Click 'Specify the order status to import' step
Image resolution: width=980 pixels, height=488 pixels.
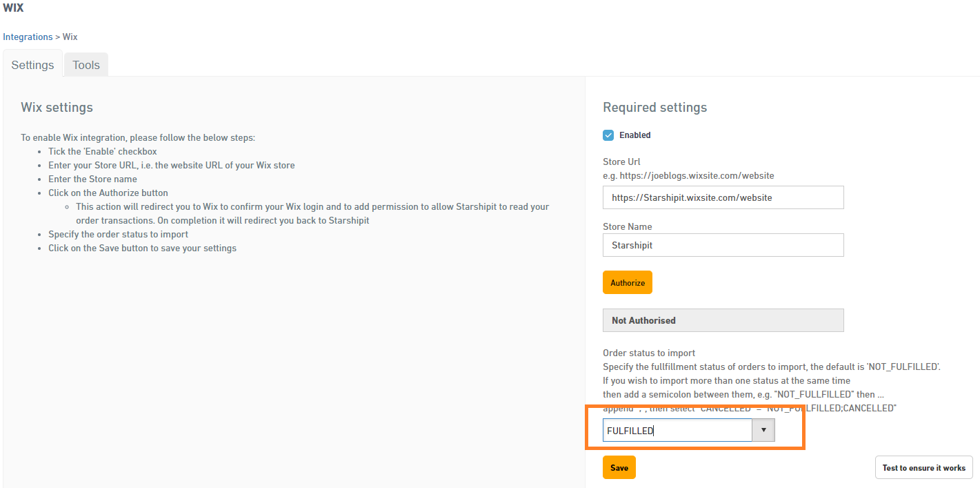pyautogui.click(x=119, y=234)
